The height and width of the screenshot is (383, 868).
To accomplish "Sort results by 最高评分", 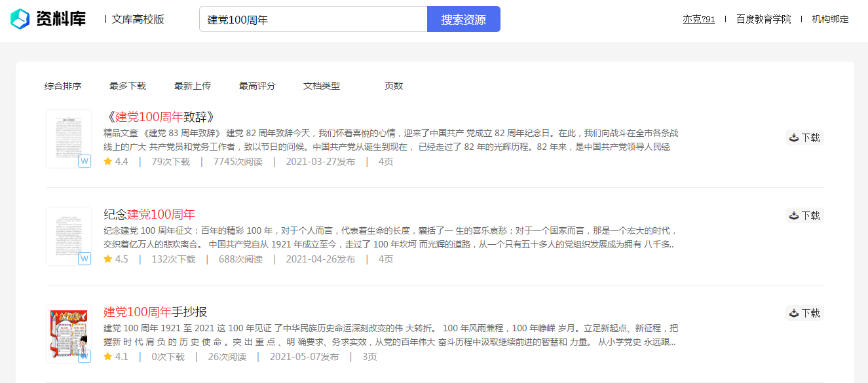I will pyautogui.click(x=257, y=86).
